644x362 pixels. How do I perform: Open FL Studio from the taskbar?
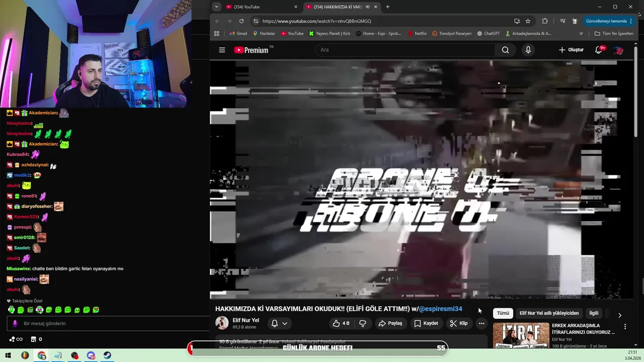(25, 355)
